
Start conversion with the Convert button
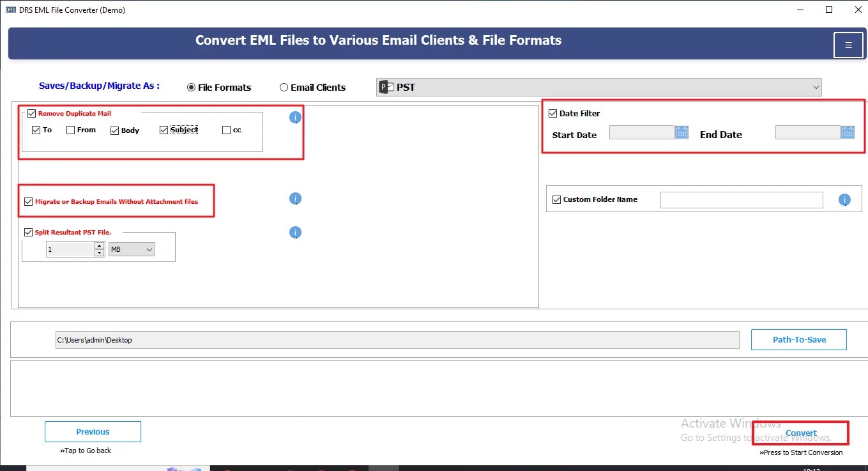tap(801, 433)
